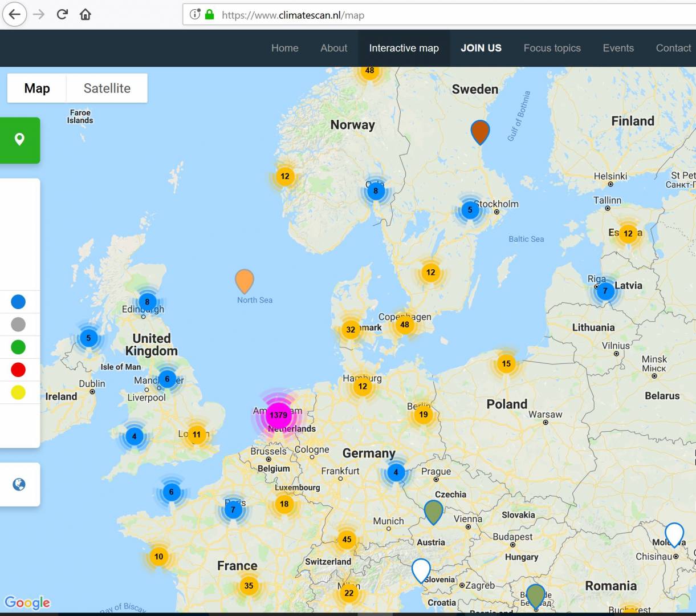Click the green pin near Belgrade
This screenshot has width=696, height=616.
point(535,596)
